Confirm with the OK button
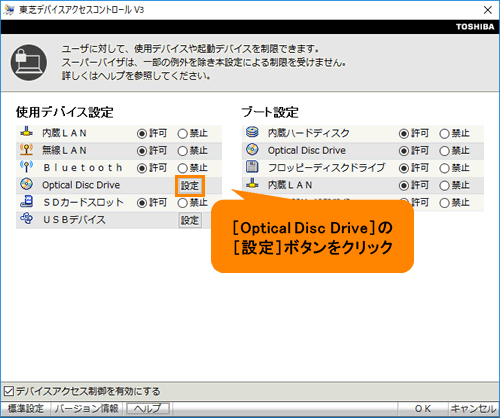The width and height of the screenshot is (500, 418). (x=423, y=409)
